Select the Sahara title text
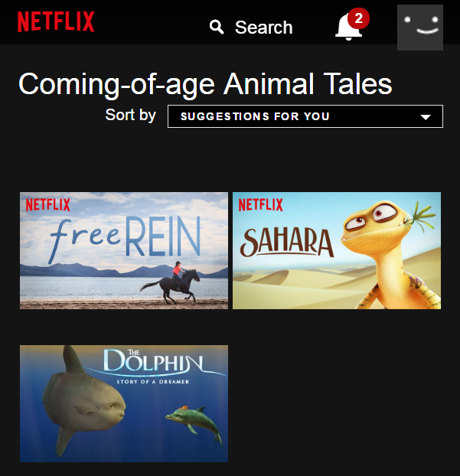 (x=286, y=243)
